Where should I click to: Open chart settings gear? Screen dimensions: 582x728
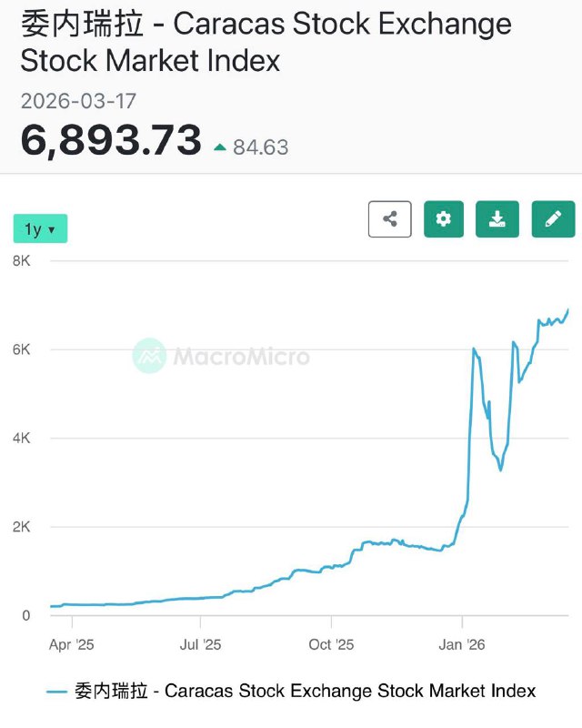click(444, 219)
